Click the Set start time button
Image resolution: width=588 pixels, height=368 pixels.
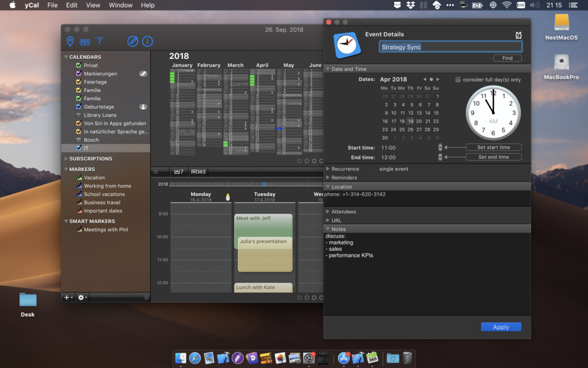pos(493,147)
